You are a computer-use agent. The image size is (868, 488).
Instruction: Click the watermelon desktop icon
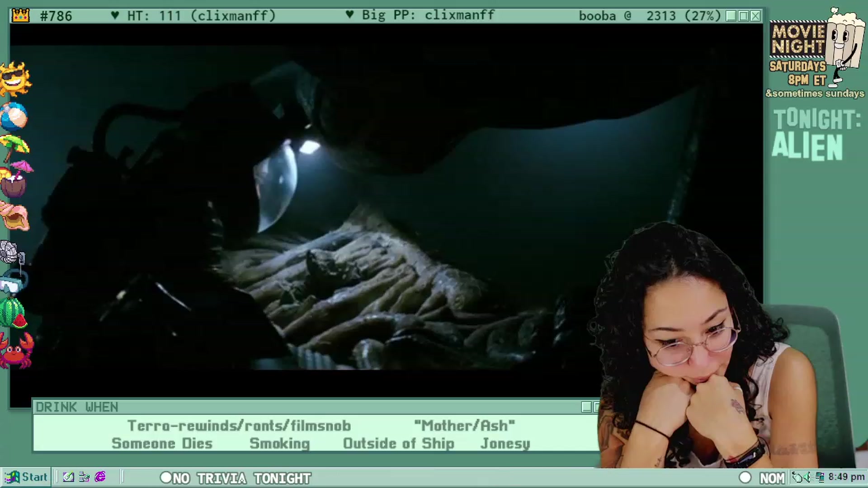coord(13,313)
